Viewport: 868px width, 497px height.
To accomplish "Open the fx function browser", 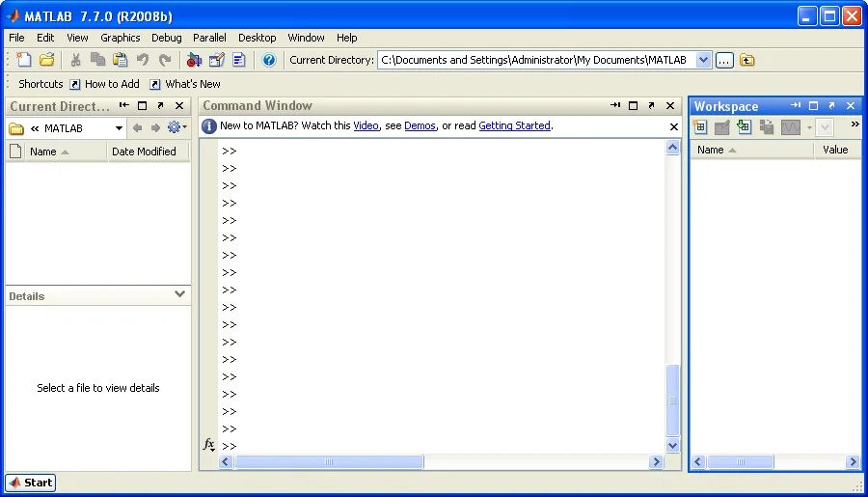I will click(208, 444).
